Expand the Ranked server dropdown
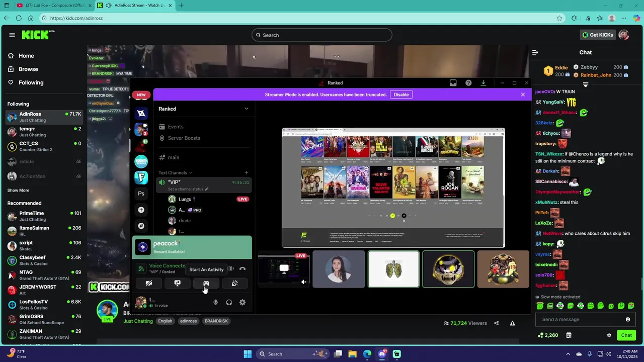The width and height of the screenshot is (644, 362). [246, 109]
